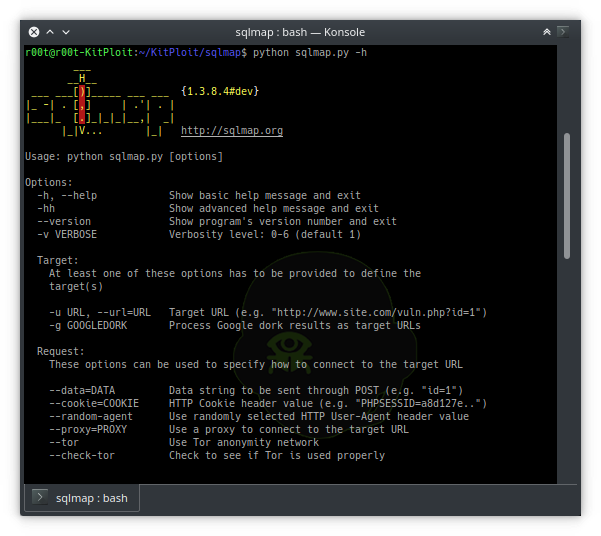This screenshot has width=601, height=536.
Task: Click the '-h, --help' option
Action: click(x=67, y=195)
